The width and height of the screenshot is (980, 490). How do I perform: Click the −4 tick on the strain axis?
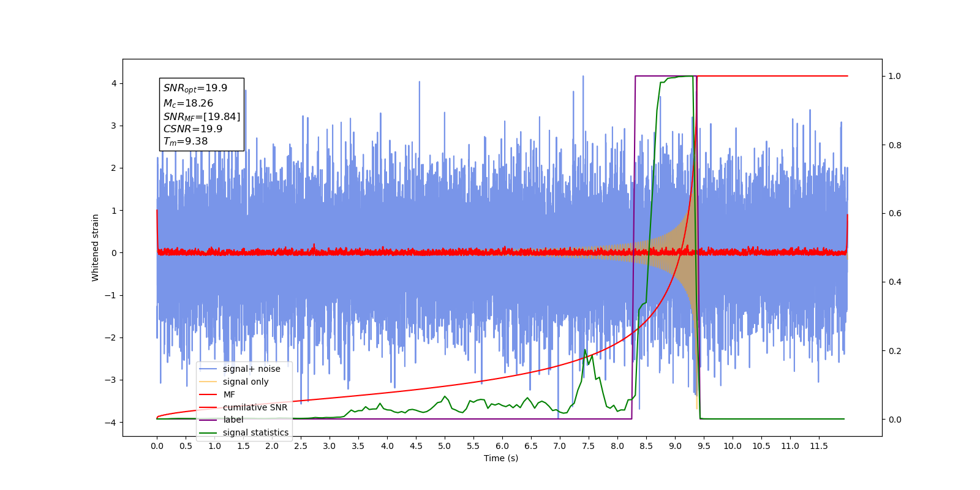tap(110, 423)
